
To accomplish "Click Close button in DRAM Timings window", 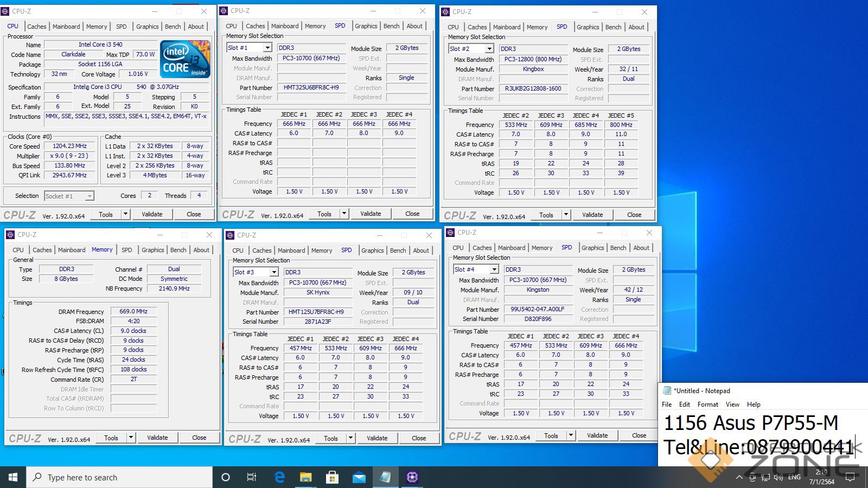I will click(x=199, y=438).
